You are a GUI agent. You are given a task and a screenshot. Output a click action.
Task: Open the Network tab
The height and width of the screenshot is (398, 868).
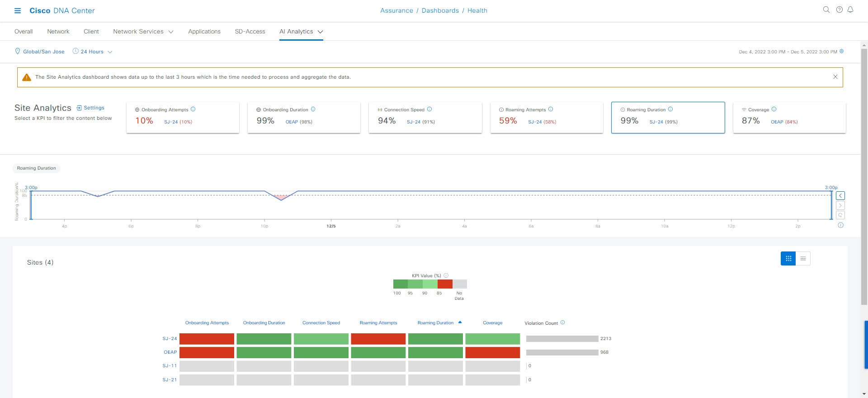pos(58,31)
